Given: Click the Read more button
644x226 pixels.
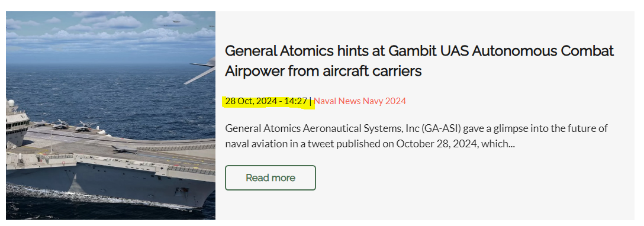Looking at the screenshot, I should coord(271,177).
